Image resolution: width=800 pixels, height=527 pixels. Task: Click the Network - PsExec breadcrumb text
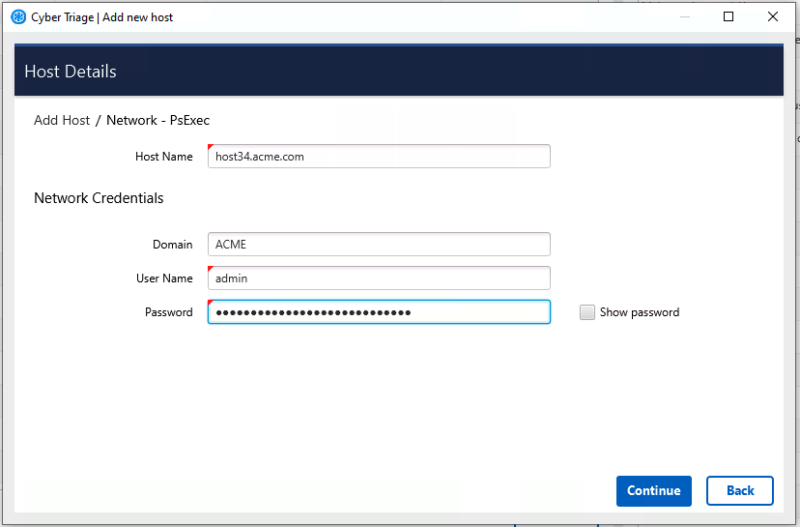(x=158, y=120)
